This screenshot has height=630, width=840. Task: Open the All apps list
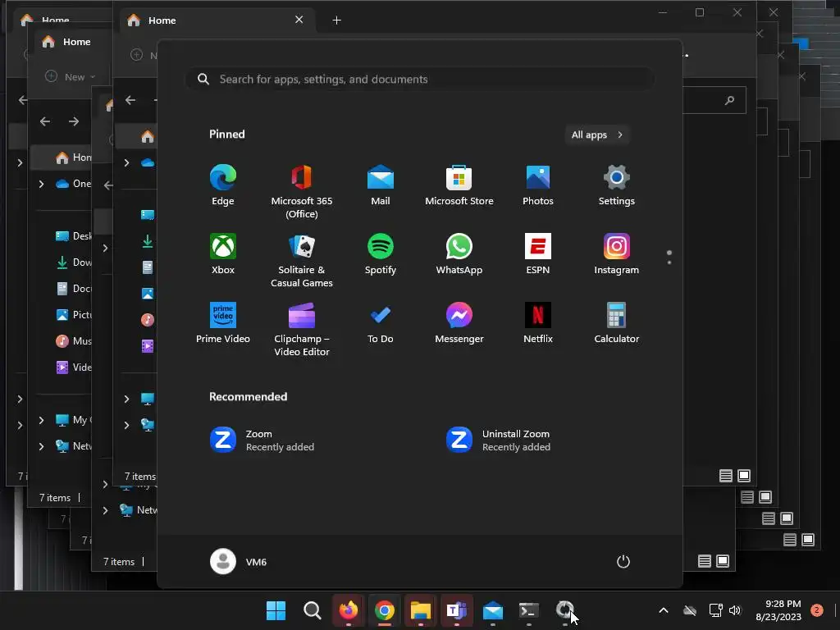[x=597, y=135]
